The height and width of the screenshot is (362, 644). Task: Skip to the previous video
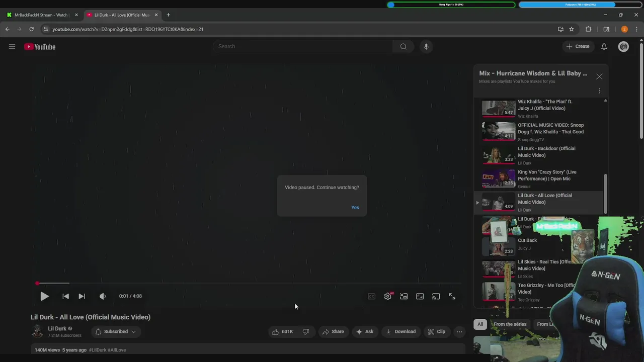pyautogui.click(x=65, y=296)
